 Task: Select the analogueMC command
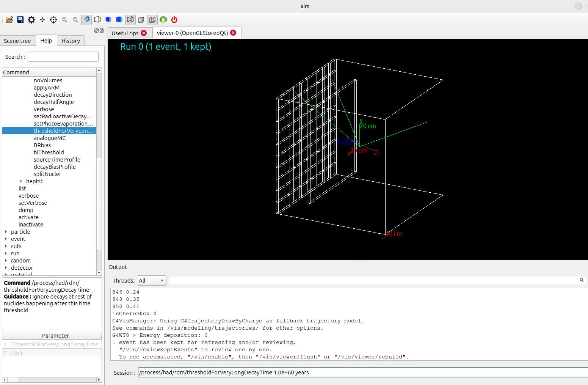click(x=50, y=138)
